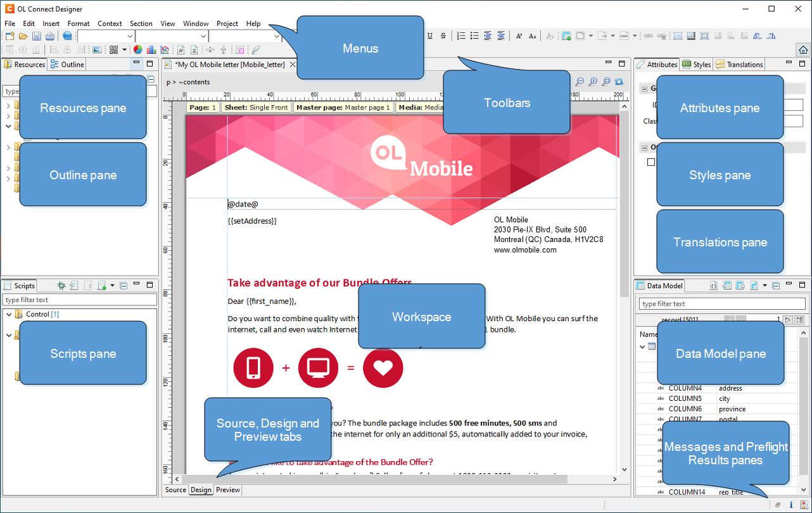Switch to the Preview tab
This screenshot has height=513, width=812.
tap(227, 490)
